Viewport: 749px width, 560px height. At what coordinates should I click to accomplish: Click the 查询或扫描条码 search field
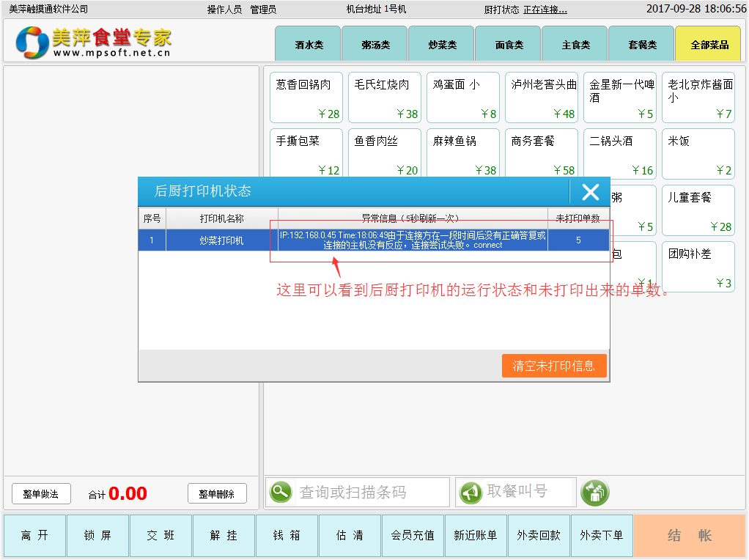[370, 492]
